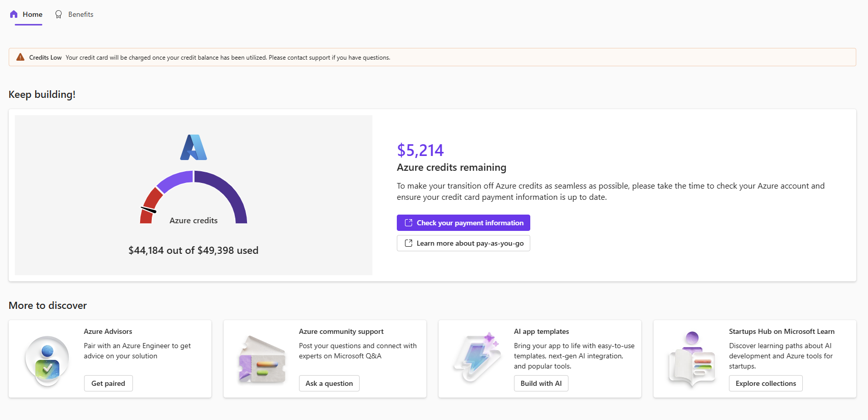Click the Home house icon
Screen dimensions: 868x420
pyautogui.click(x=14, y=14)
